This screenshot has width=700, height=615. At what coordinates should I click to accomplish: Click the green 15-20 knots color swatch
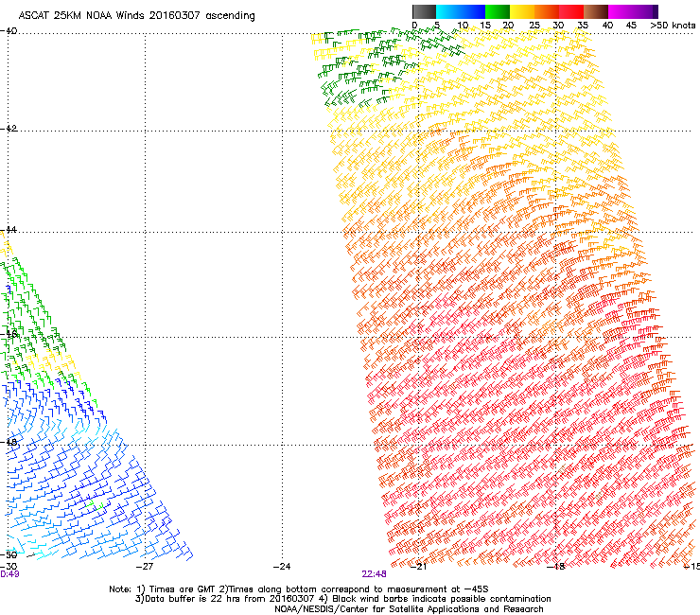tap(498, 11)
